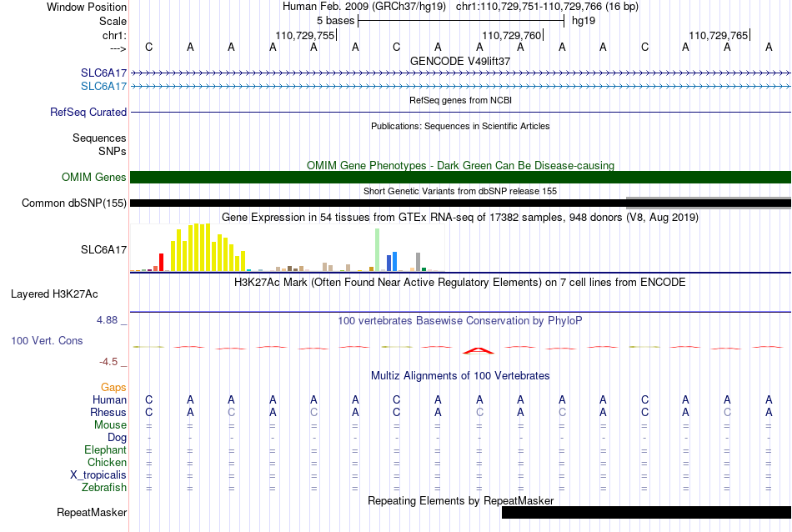The image size is (792, 532).
Task: Click the Scale label
Action: tap(113, 21)
